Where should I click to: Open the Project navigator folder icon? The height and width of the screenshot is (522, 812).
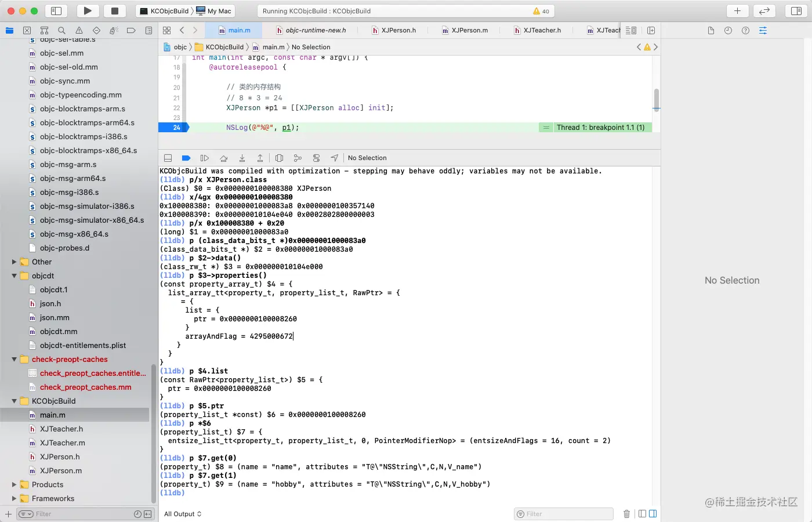[9, 30]
